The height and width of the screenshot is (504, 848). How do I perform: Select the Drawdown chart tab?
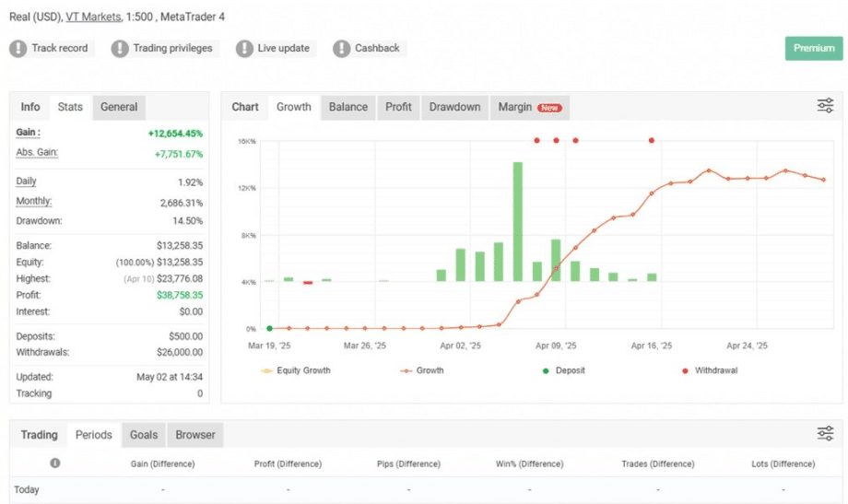(454, 107)
